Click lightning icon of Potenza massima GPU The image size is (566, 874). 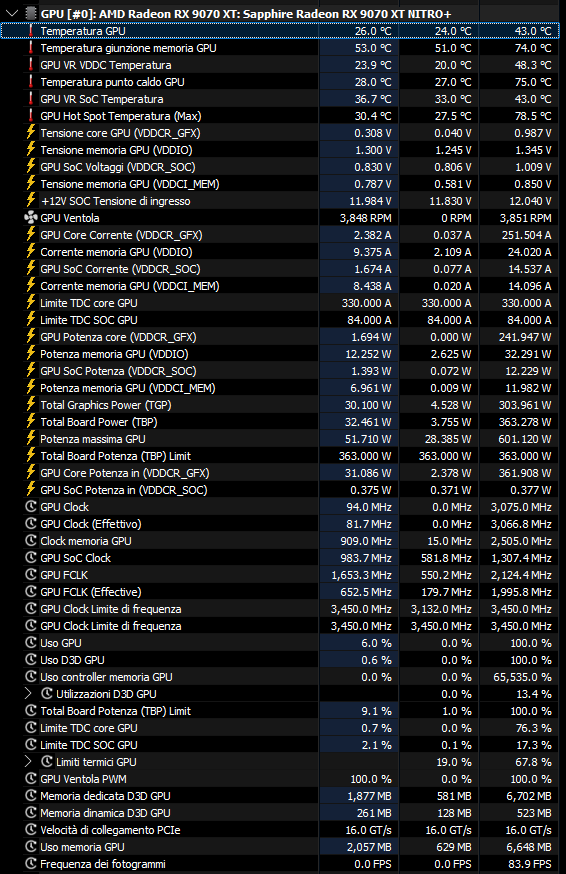tap(31, 439)
